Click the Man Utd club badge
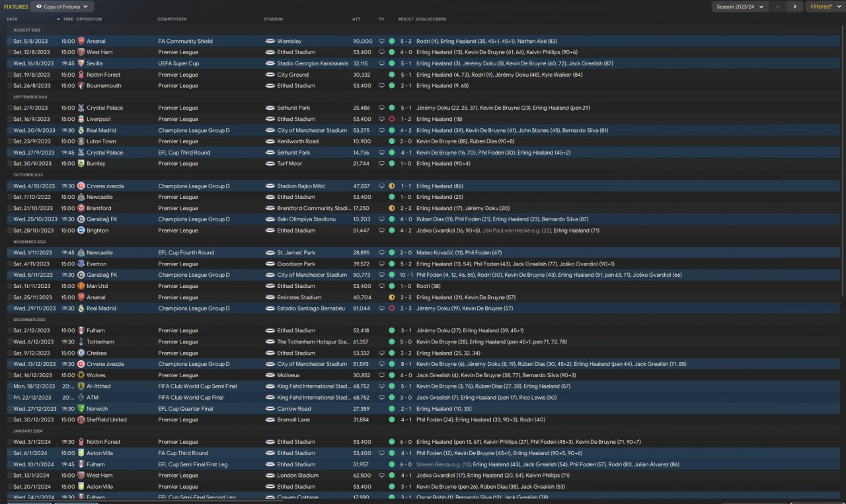Screen dimensions: 846x504 click(81, 286)
